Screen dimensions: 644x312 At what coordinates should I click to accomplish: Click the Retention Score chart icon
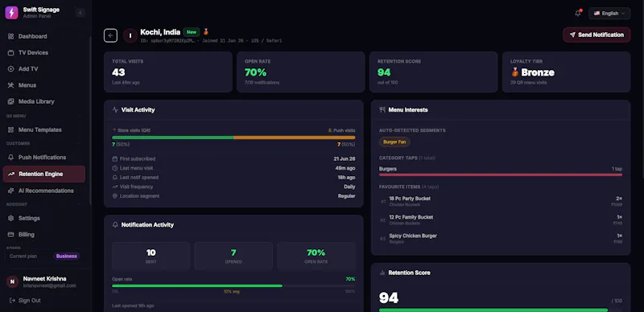coord(382,273)
